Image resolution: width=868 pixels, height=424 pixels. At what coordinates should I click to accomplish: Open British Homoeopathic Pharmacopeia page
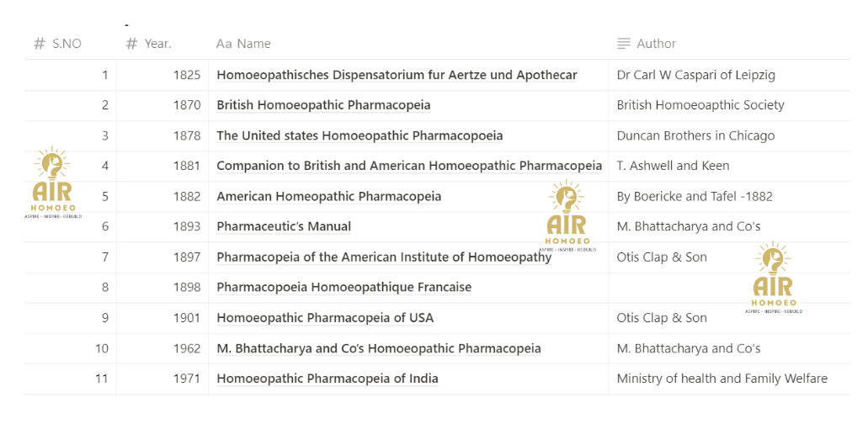pos(323,105)
